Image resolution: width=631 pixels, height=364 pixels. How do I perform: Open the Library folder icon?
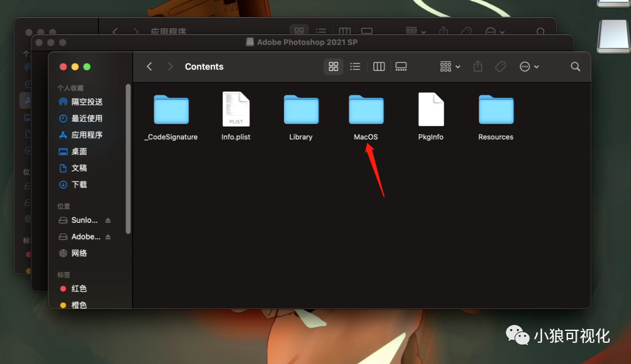(x=301, y=109)
